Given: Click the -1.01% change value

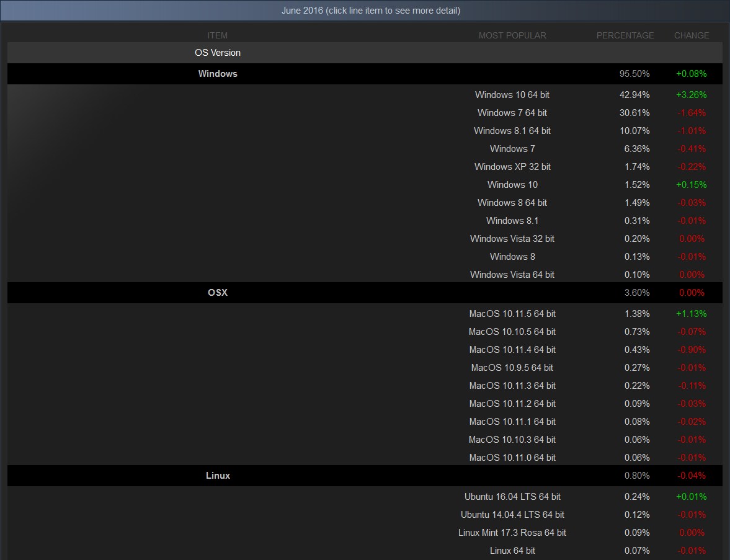Looking at the screenshot, I should click(x=692, y=131).
